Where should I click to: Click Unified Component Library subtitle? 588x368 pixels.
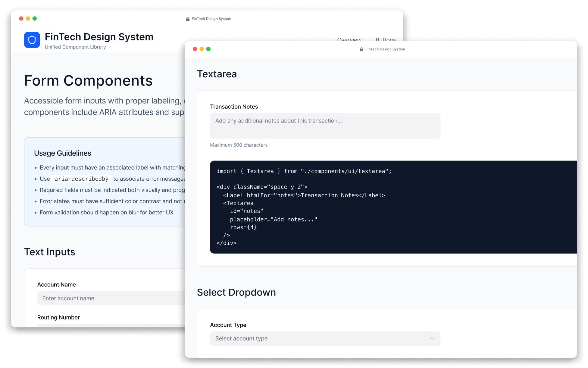click(75, 47)
